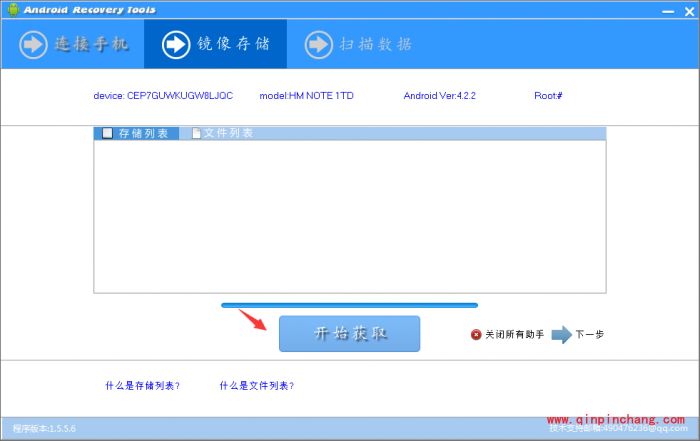Click the red 关闭所有助手 icon
Viewport: 700px width, 441px height.
(476, 334)
